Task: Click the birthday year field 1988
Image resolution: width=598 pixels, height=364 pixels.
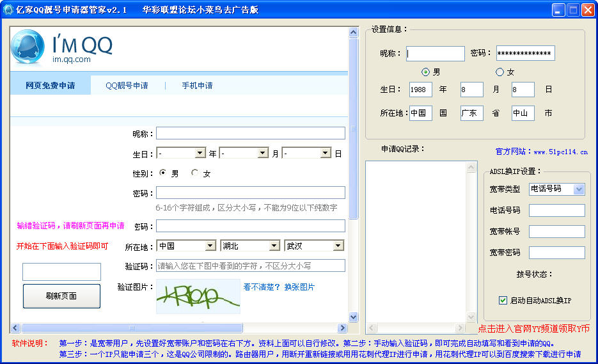Action: pyautogui.click(x=421, y=90)
